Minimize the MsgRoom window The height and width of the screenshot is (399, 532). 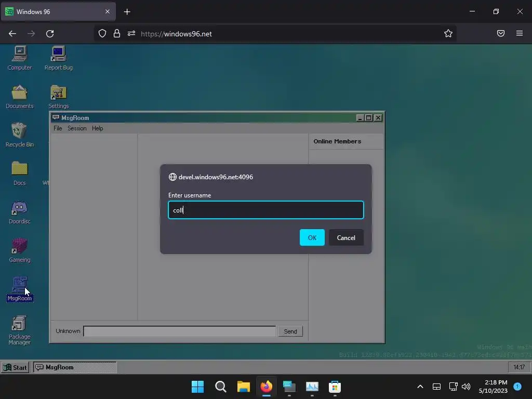click(x=360, y=118)
